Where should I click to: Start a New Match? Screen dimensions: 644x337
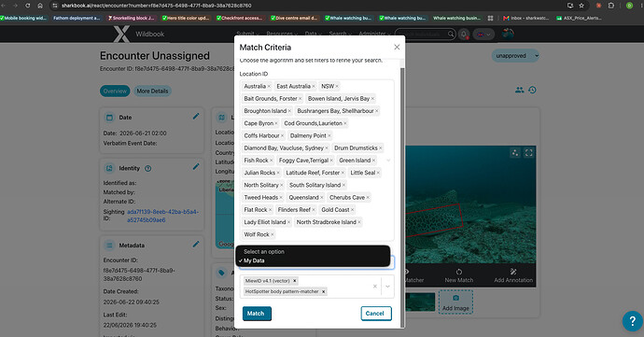[x=459, y=275]
